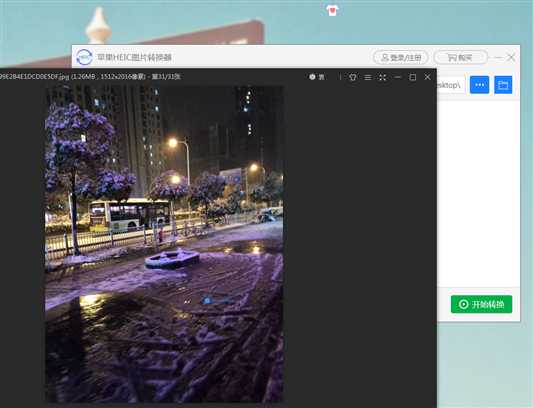Toggle full screen in the image viewer
The height and width of the screenshot is (408, 533).
(382, 77)
